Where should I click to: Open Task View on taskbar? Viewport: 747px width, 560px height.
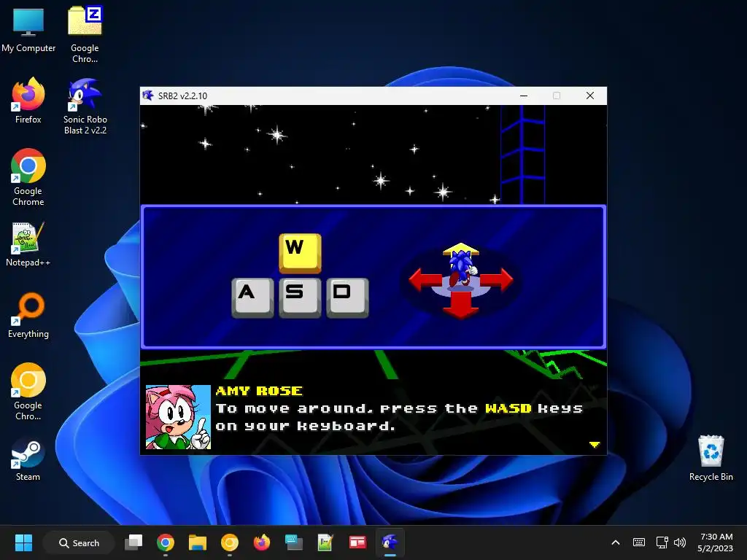tap(133, 542)
